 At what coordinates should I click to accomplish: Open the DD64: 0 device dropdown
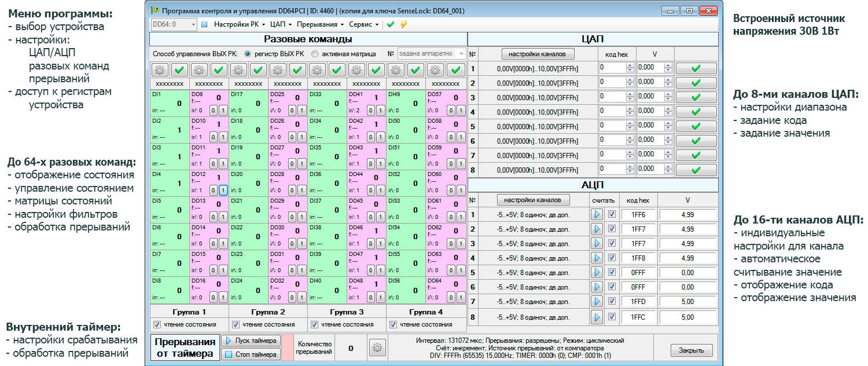click(174, 24)
